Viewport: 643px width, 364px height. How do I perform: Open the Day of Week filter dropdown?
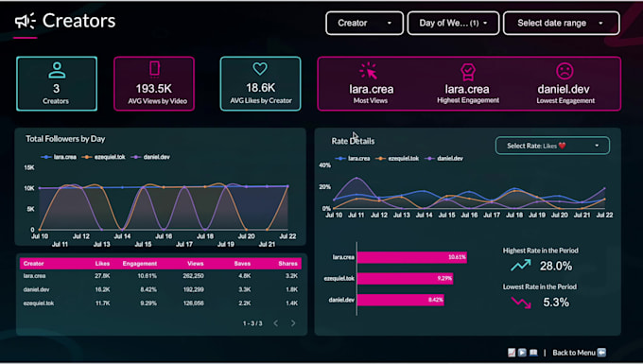pyautogui.click(x=453, y=23)
